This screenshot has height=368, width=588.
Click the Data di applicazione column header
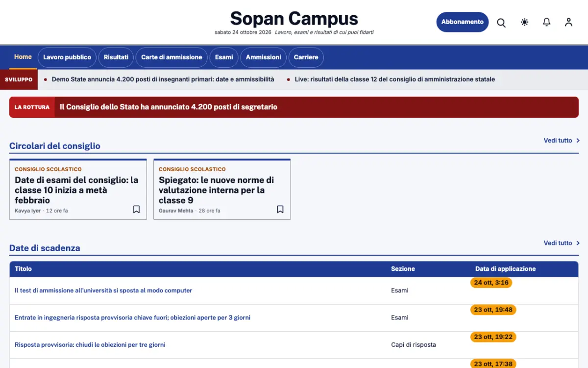(505, 269)
